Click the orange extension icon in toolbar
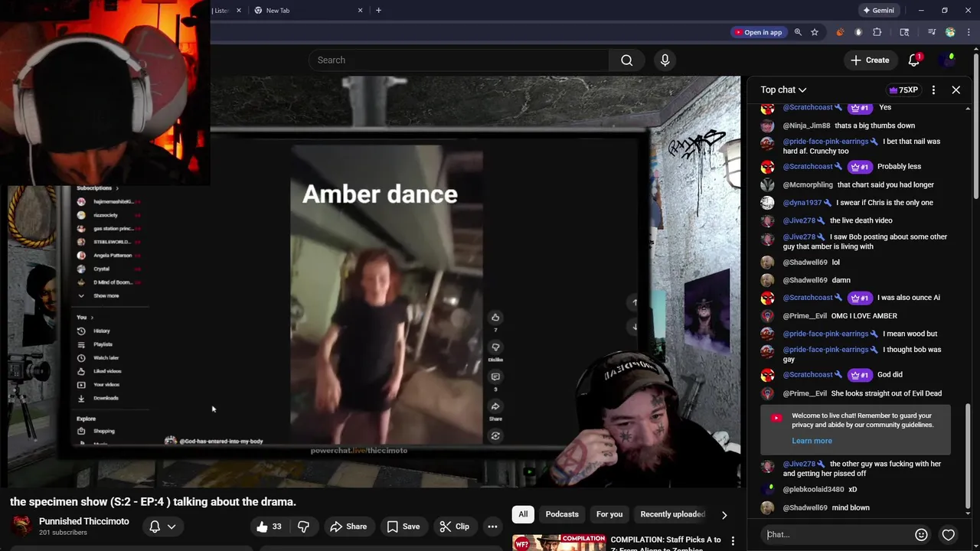Image resolution: width=980 pixels, height=551 pixels. click(840, 32)
